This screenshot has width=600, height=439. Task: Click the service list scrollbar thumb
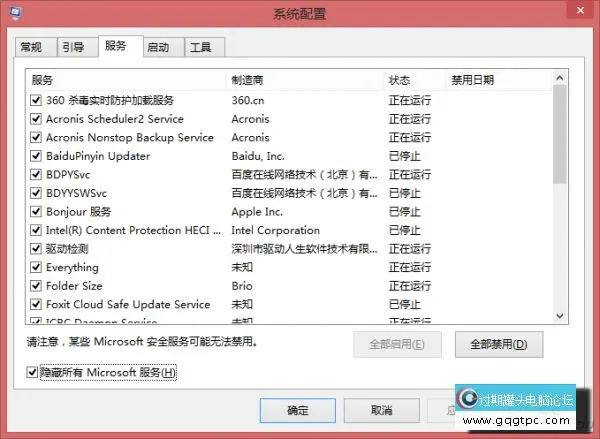[559, 134]
